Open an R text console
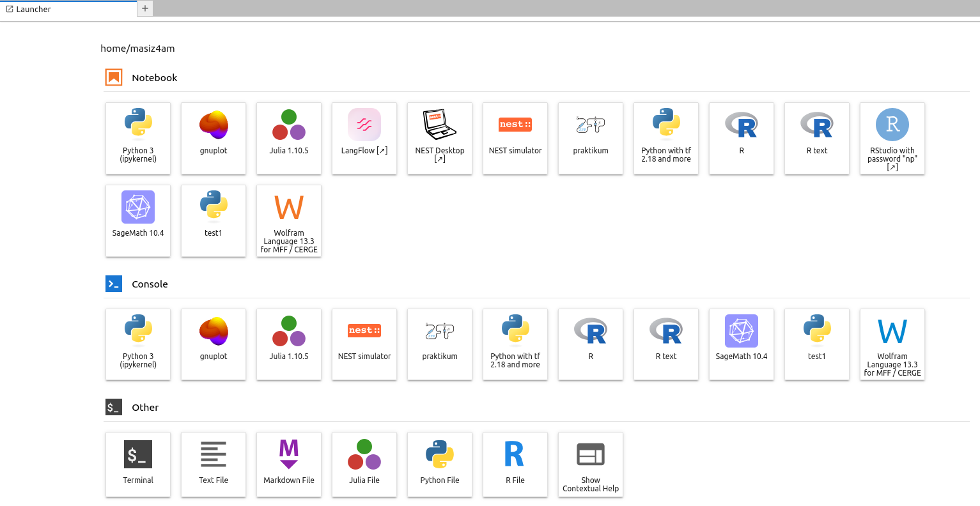This screenshot has height=506, width=980. (x=666, y=344)
